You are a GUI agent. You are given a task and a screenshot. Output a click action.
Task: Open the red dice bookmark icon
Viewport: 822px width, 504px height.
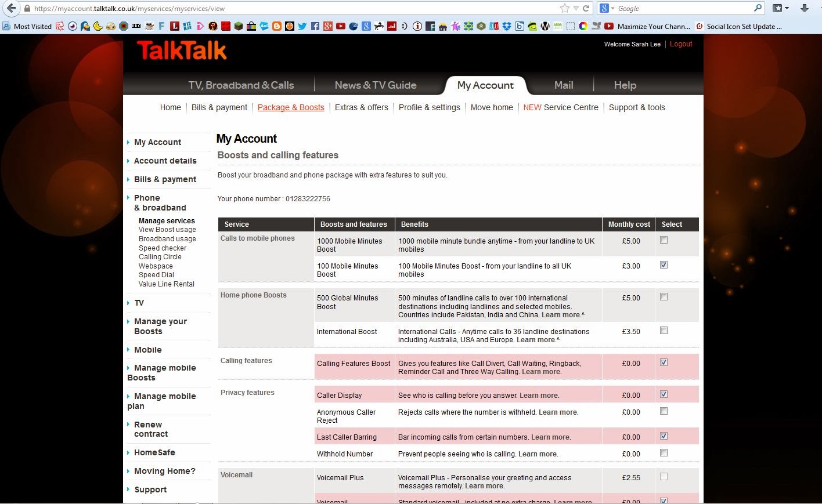pos(225,26)
